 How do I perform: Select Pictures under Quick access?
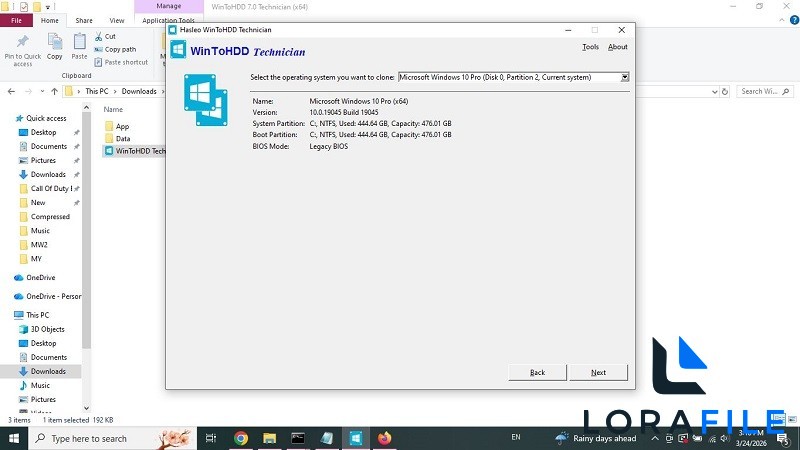click(43, 160)
